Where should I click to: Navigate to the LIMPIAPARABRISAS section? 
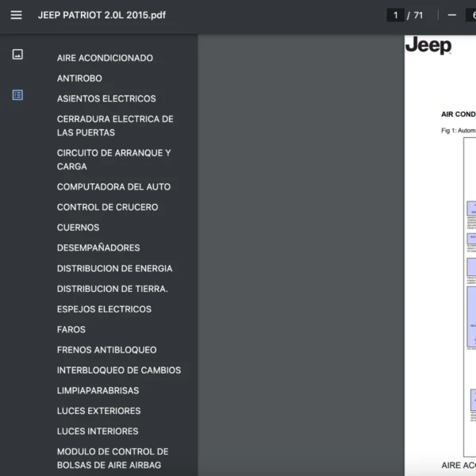tap(98, 391)
